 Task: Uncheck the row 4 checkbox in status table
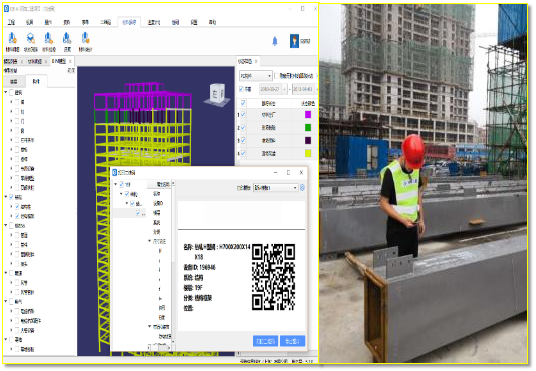(243, 153)
